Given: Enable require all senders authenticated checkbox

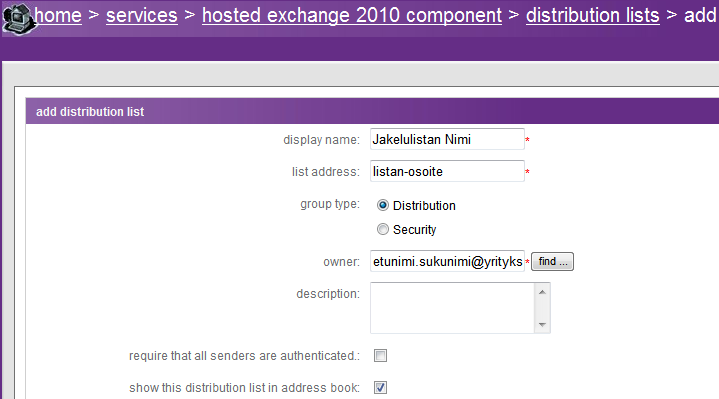Looking at the screenshot, I should pyautogui.click(x=380, y=355).
